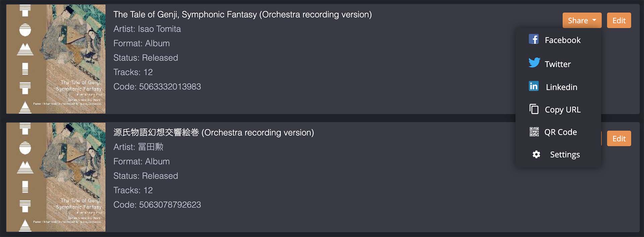644x237 pixels.
Task: Open the second release album cover thumbnail
Action: click(56, 177)
